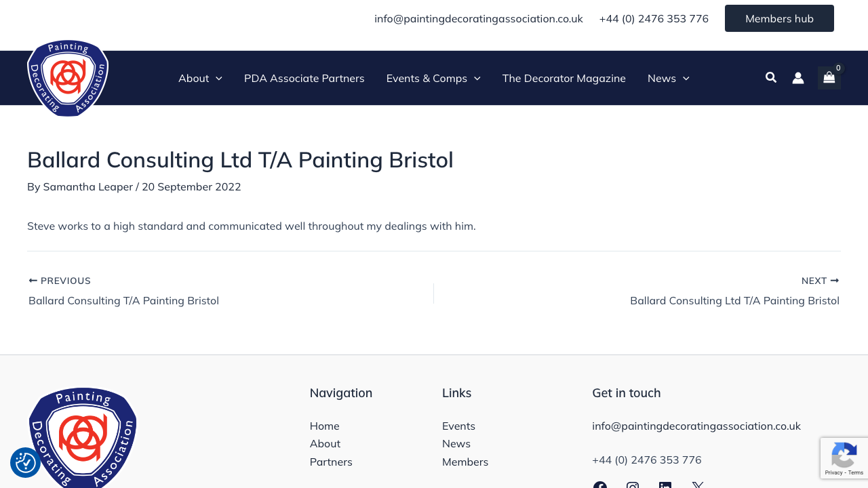The image size is (868, 488).
Task: Click the Painting Decorating Association header logo
Action: click(x=67, y=78)
